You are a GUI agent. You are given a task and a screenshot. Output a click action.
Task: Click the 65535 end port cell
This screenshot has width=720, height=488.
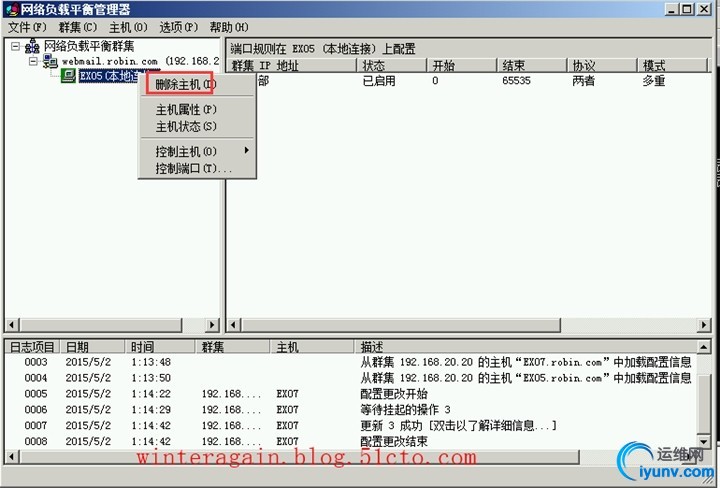click(516, 81)
